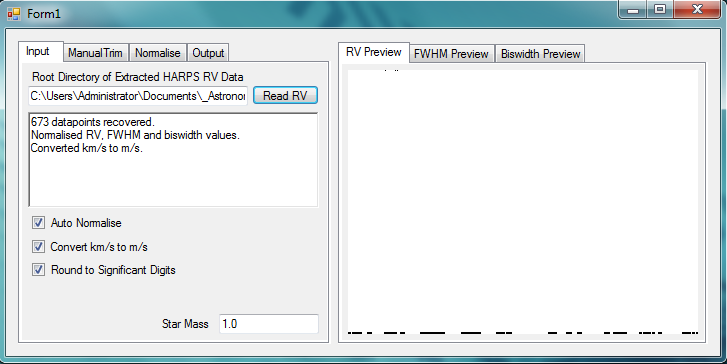Switch to the Output tab
The width and height of the screenshot is (727, 364).
click(208, 53)
